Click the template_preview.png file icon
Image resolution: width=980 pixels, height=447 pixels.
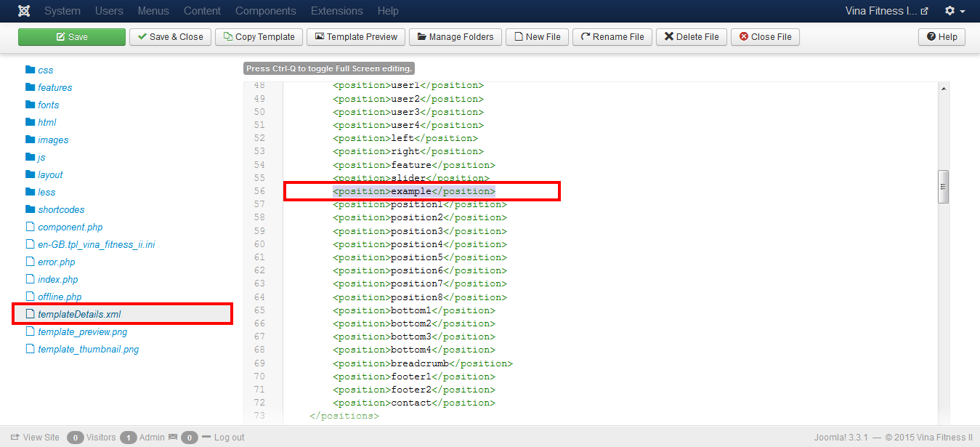tap(31, 331)
